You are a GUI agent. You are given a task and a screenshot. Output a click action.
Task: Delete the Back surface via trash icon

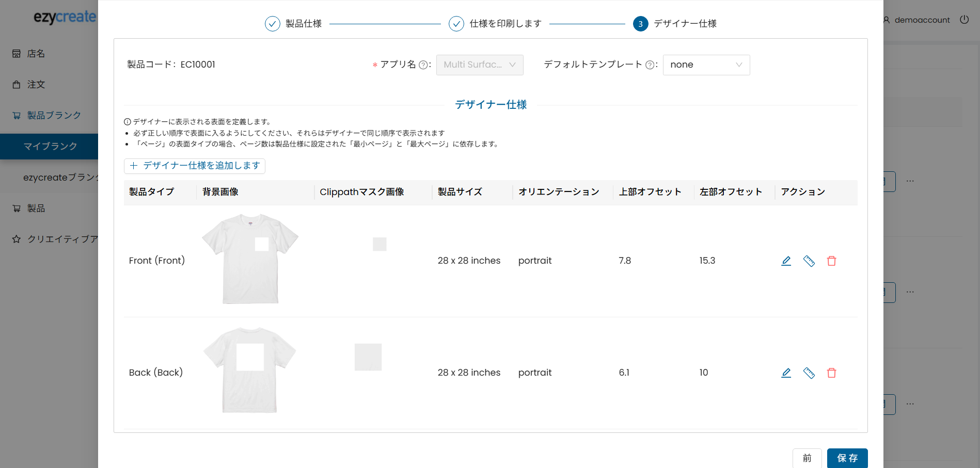tap(831, 373)
